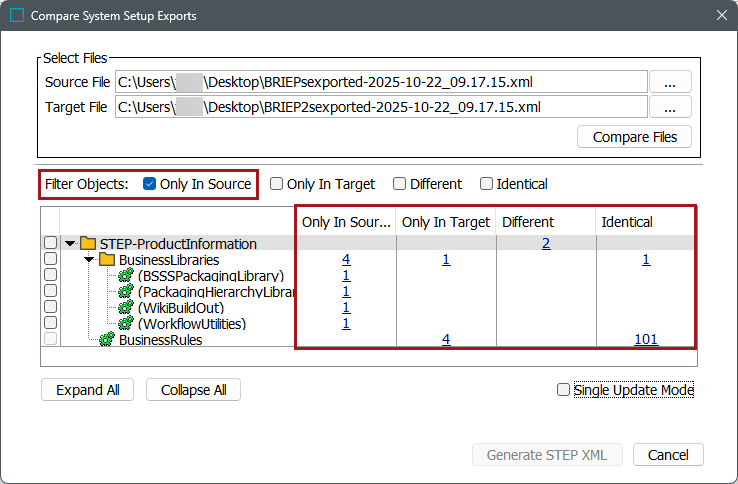Click into the Target File path field
Image resolution: width=738 pixels, height=484 pixels.
380,107
